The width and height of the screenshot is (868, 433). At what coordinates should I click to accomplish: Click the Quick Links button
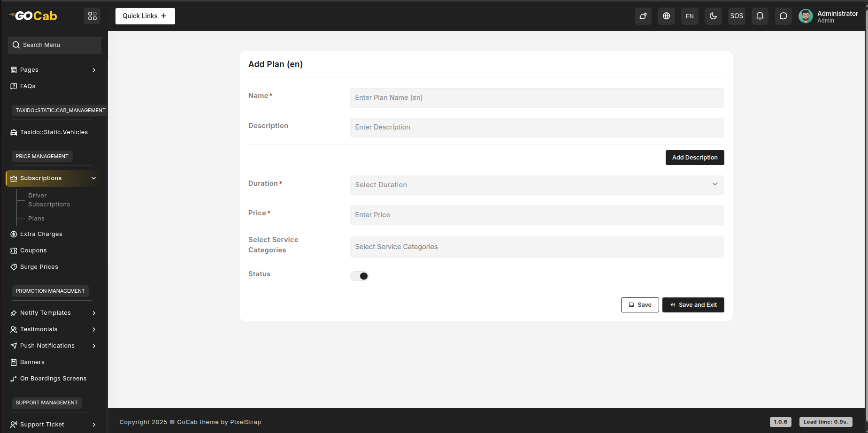point(145,16)
